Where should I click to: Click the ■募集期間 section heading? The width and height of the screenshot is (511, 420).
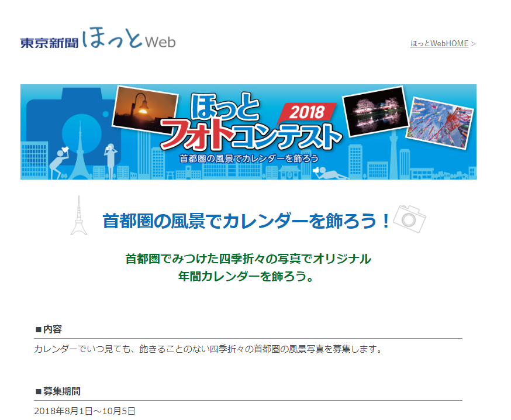point(58,391)
